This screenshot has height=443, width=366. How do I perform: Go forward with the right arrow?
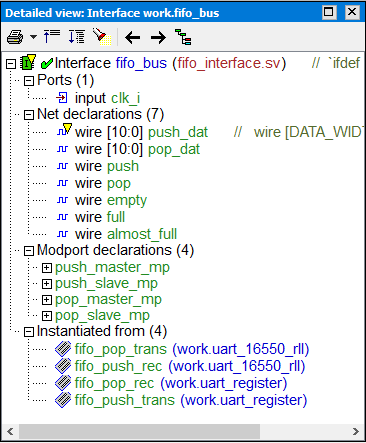click(x=158, y=37)
